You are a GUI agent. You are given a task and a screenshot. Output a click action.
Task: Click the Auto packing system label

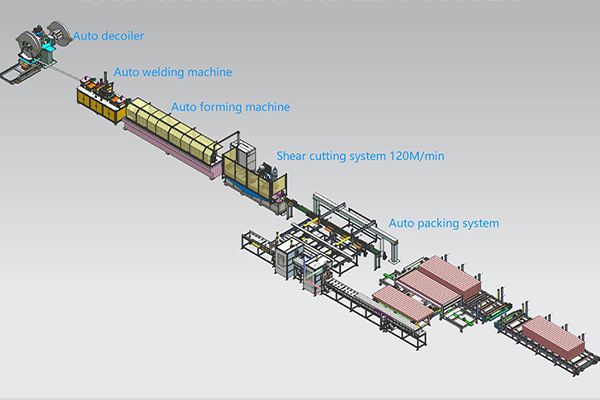(443, 223)
